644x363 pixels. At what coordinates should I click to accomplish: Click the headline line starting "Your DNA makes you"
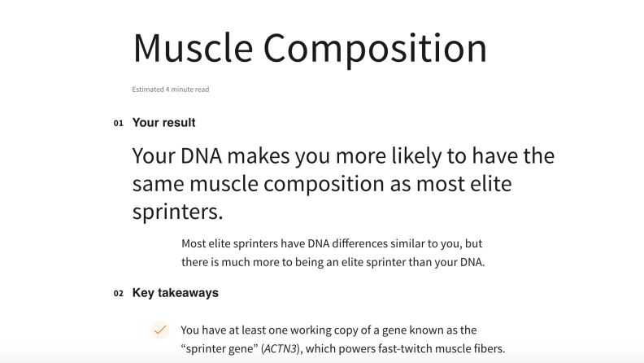343,155
